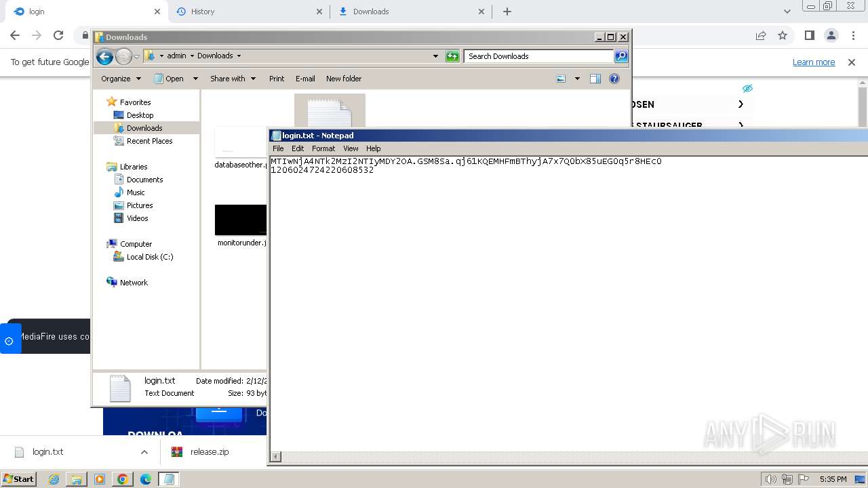868x488 pixels.
Task: Open Internet Explorer from taskbar
Action: [54, 479]
